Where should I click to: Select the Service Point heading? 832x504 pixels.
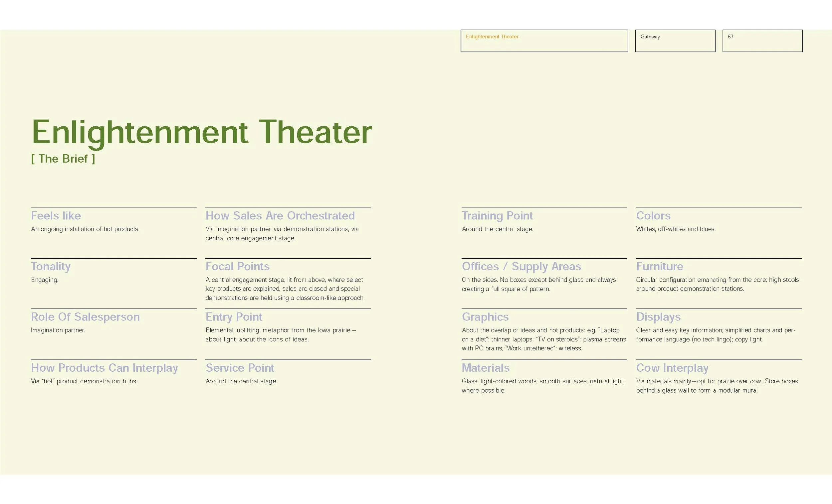240,368
